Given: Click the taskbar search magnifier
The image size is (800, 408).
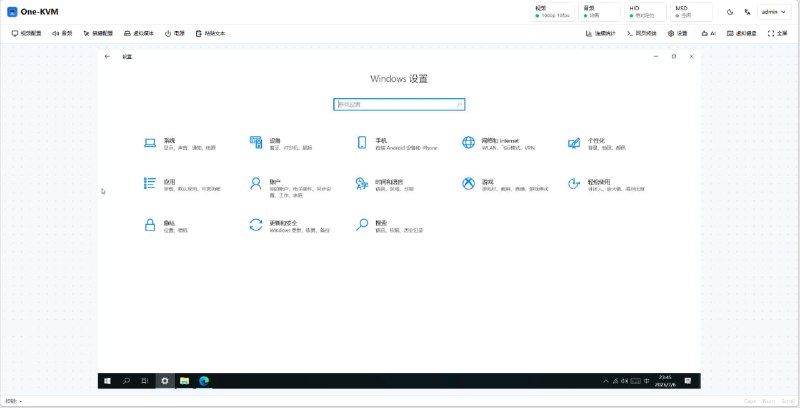Looking at the screenshot, I should pos(126,381).
